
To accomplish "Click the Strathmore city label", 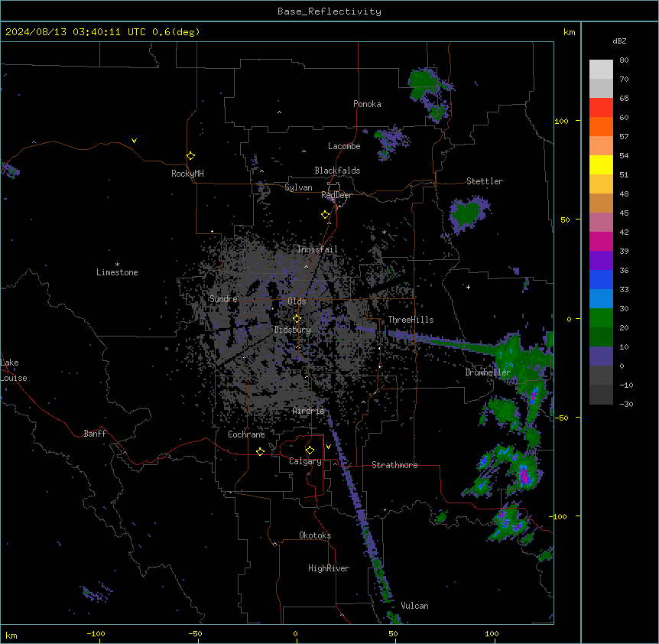I will pyautogui.click(x=394, y=465).
